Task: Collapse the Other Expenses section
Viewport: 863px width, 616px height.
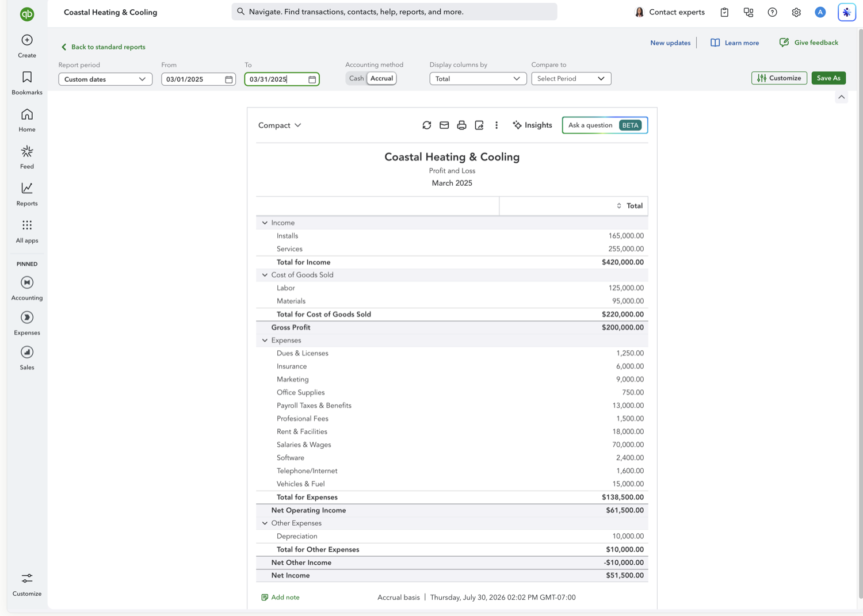Action: (265, 523)
